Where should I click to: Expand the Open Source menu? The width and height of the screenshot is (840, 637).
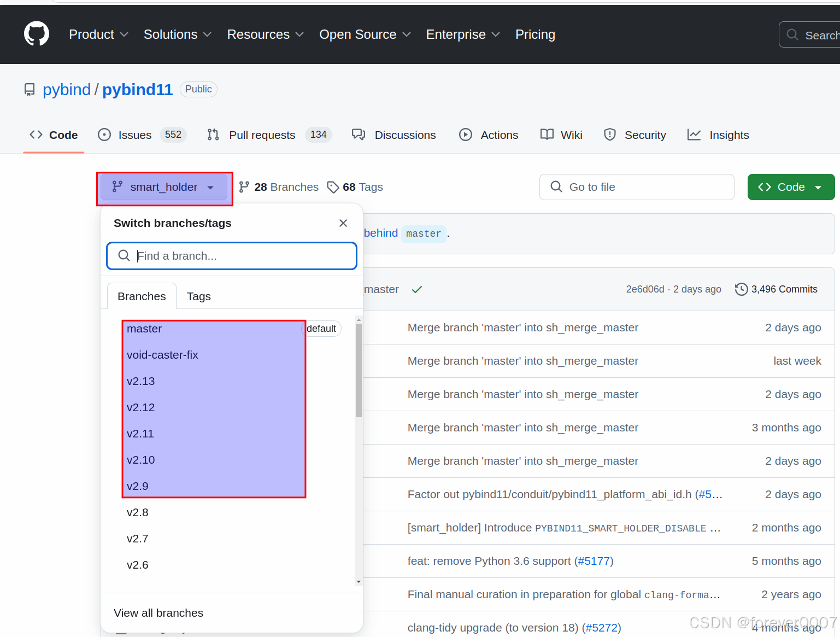point(365,34)
